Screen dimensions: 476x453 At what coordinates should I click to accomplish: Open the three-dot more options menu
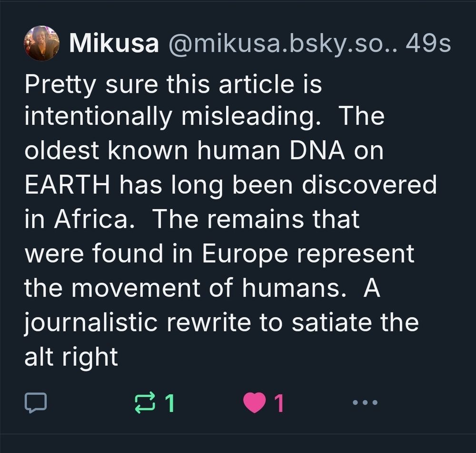365,403
